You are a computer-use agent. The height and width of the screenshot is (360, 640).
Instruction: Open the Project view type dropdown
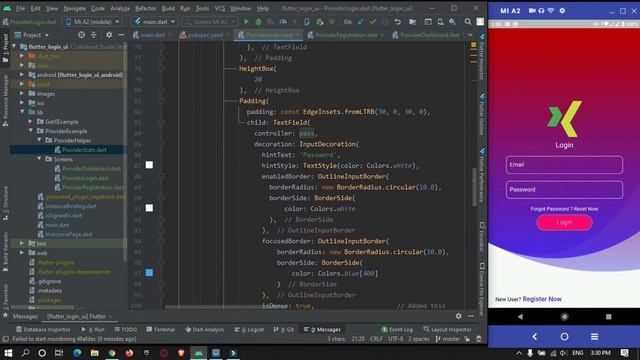(x=32, y=35)
